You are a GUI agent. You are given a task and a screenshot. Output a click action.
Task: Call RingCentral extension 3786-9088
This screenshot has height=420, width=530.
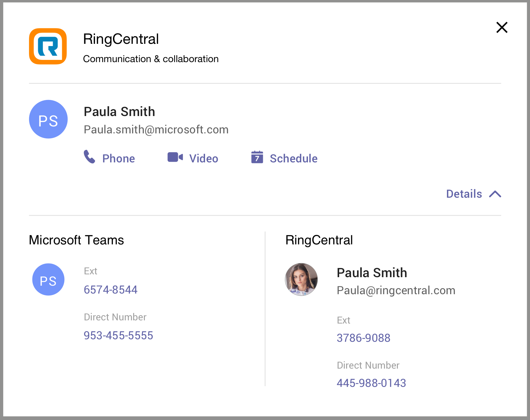(363, 338)
